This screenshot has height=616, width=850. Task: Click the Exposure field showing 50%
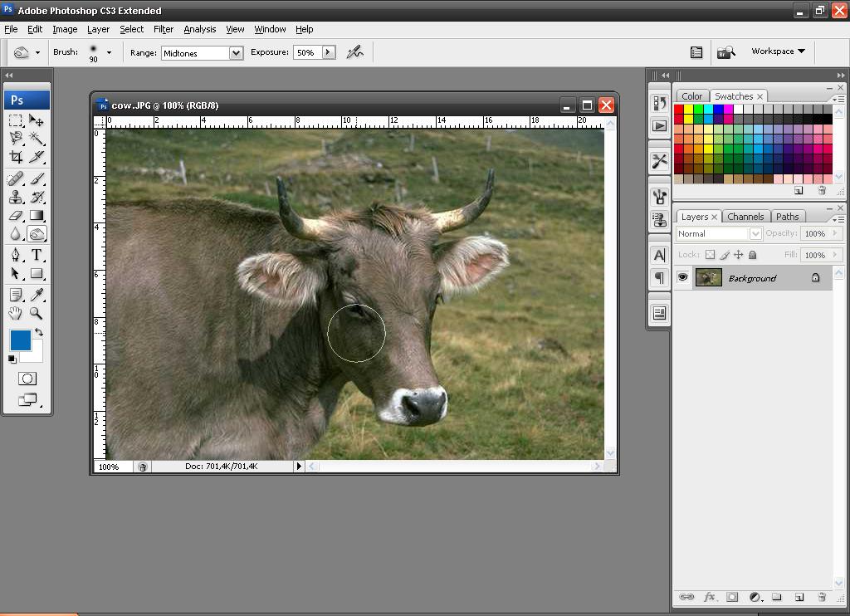(307, 52)
